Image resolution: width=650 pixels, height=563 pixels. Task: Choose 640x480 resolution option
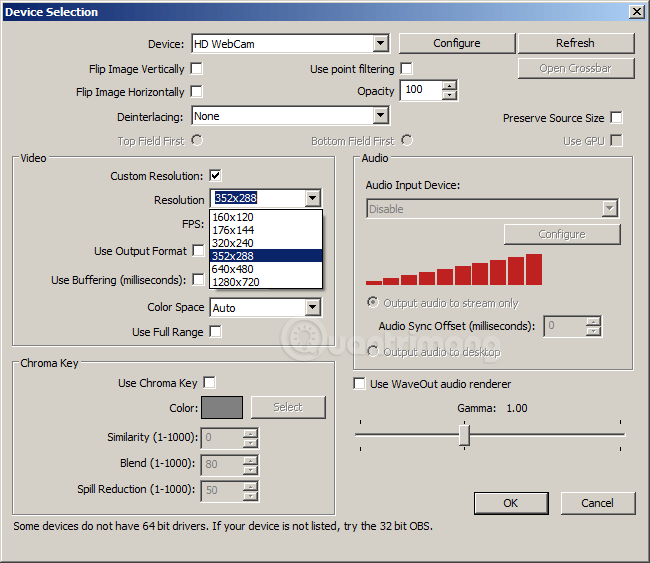(x=233, y=268)
